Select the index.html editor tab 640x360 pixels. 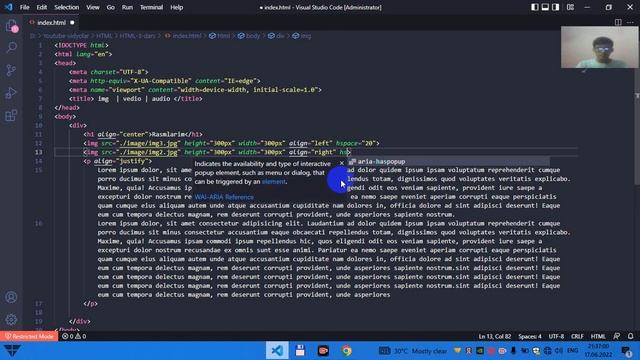pos(51,22)
